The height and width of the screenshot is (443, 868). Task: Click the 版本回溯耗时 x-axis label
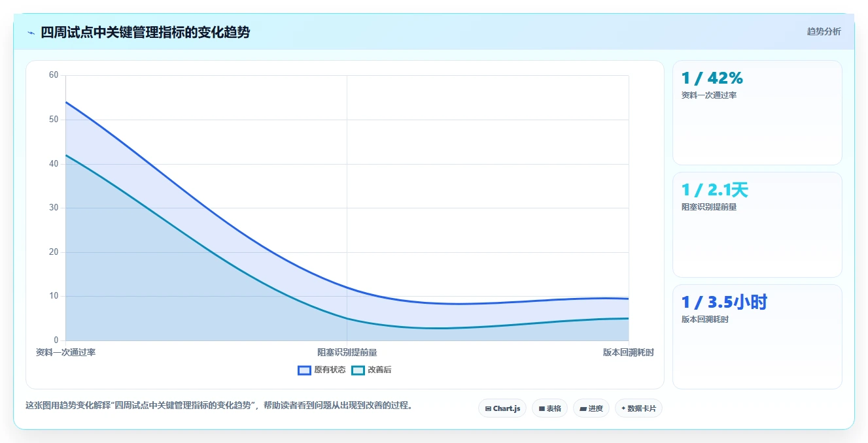[628, 352]
